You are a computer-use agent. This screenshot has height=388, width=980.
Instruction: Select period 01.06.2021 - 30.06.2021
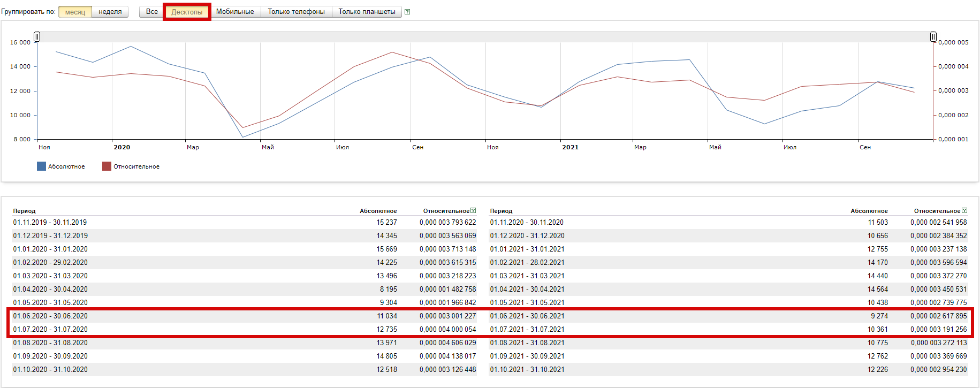pyautogui.click(x=527, y=316)
